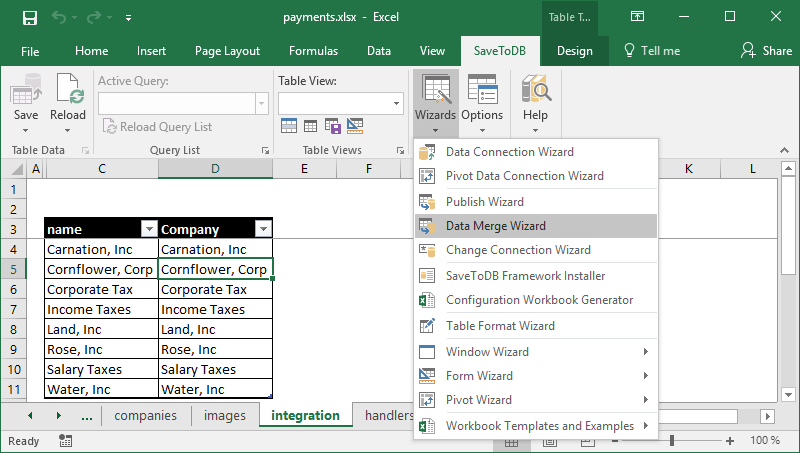The height and width of the screenshot is (453, 800).
Task: Expand the Pivot Wizard submenu
Action: tap(536, 400)
